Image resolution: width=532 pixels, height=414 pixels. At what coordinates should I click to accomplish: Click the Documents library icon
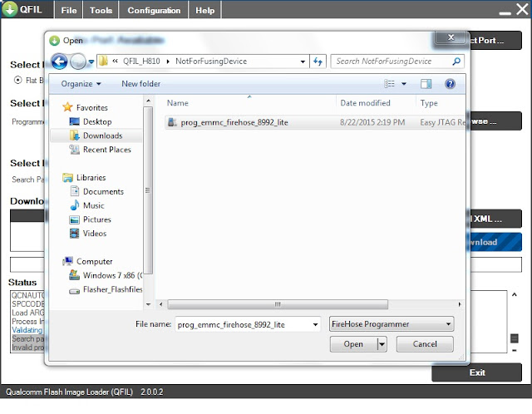pos(74,191)
